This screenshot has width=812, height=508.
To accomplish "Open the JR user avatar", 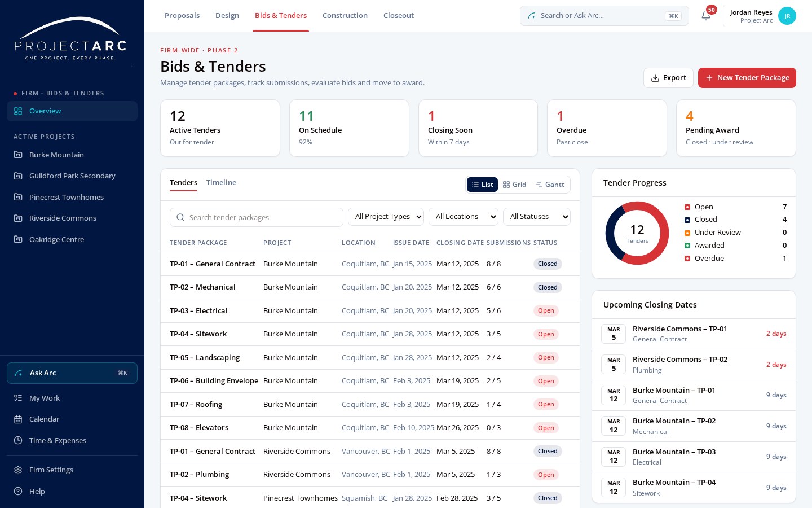I will pyautogui.click(x=787, y=16).
